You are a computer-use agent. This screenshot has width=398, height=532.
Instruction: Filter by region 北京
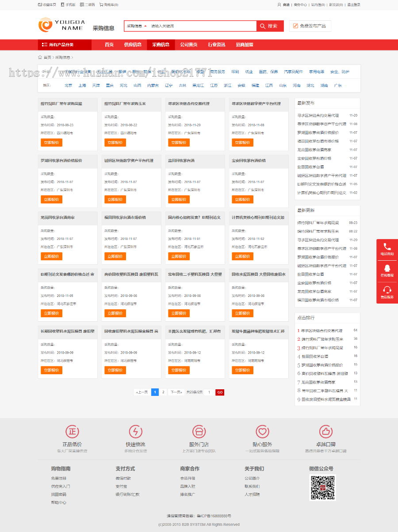(68, 85)
